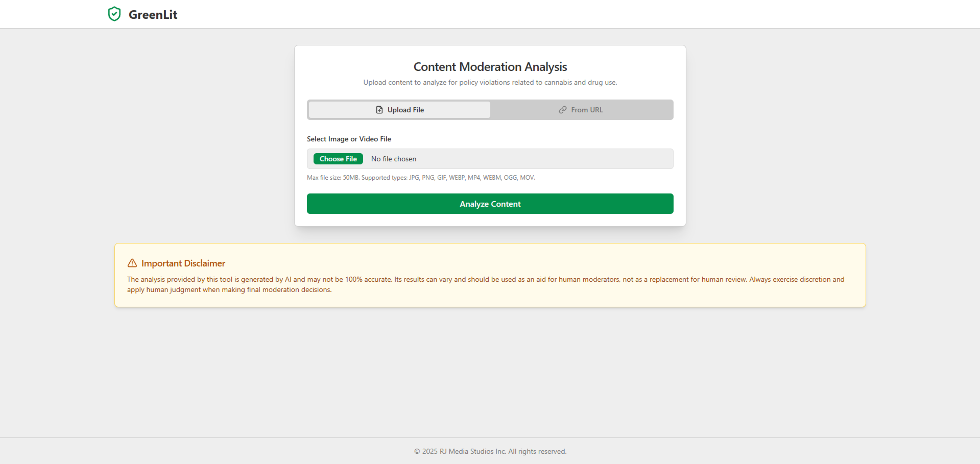Switch to the Upload File tab
The height and width of the screenshot is (464, 980).
(x=399, y=110)
